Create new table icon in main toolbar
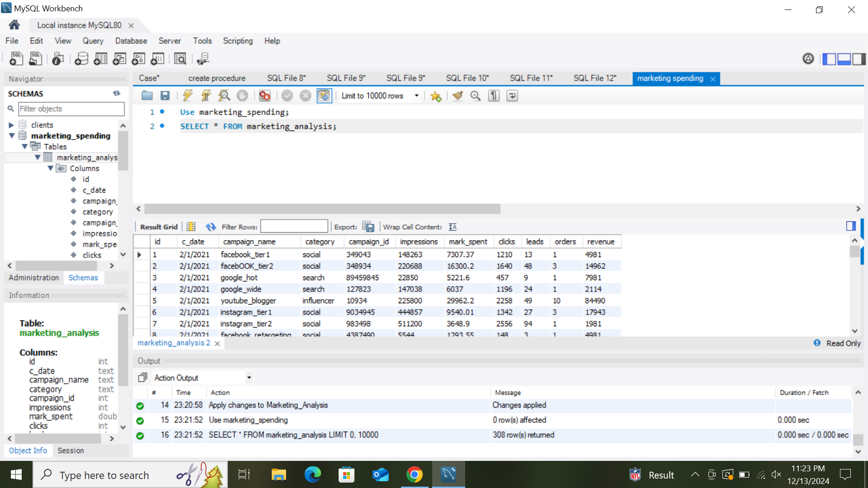Image resolution: width=868 pixels, height=488 pixels. click(100, 59)
